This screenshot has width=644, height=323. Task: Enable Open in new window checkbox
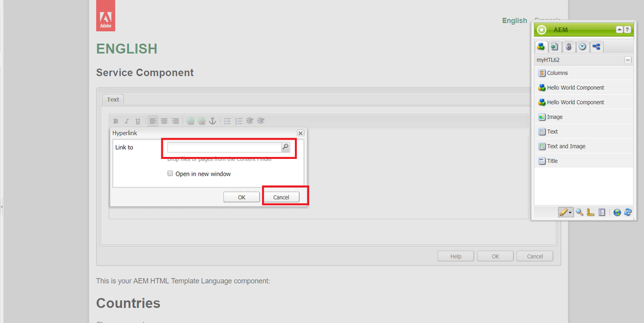point(170,174)
